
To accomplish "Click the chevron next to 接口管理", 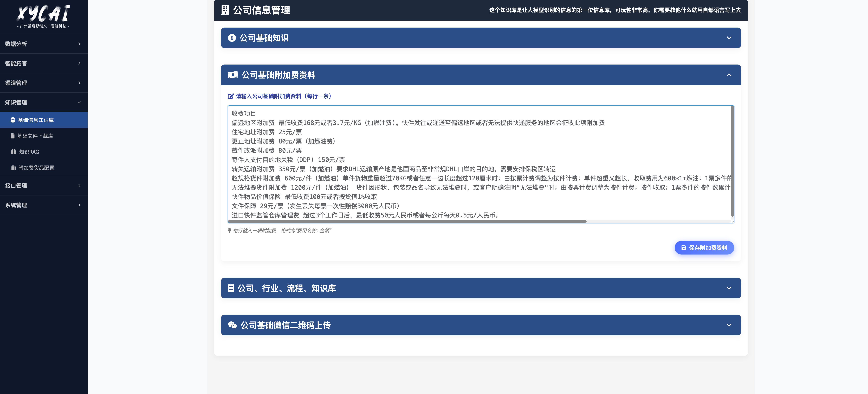I will tap(80, 186).
